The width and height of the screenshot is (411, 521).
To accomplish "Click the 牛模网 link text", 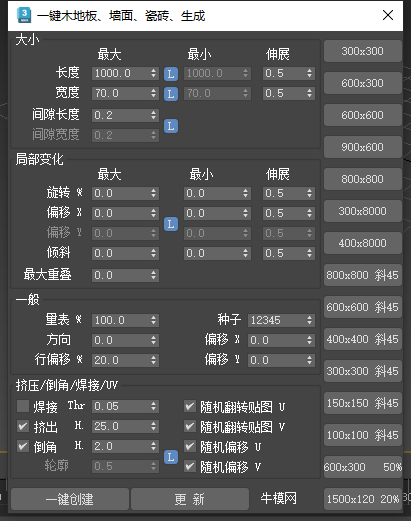I will click(278, 499).
